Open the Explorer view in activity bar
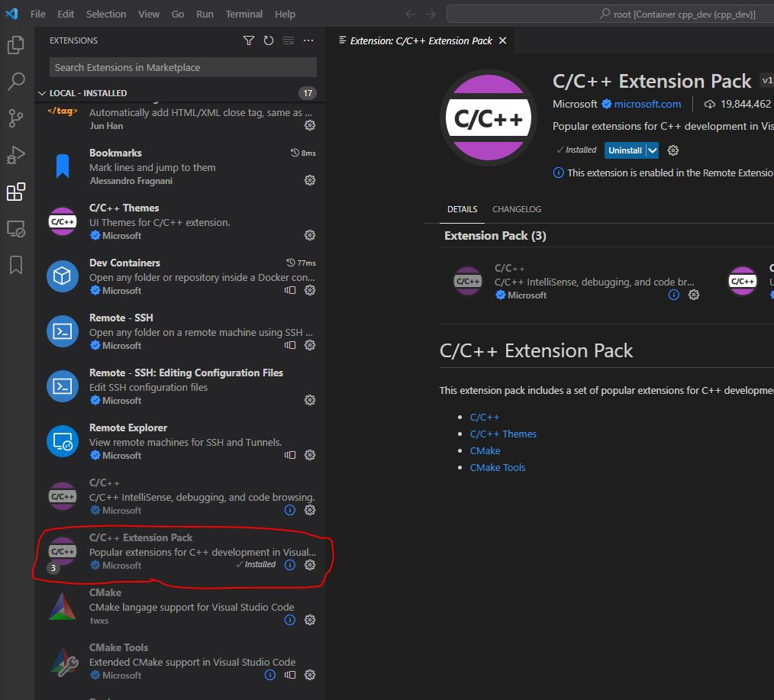The image size is (774, 700). tap(16, 45)
